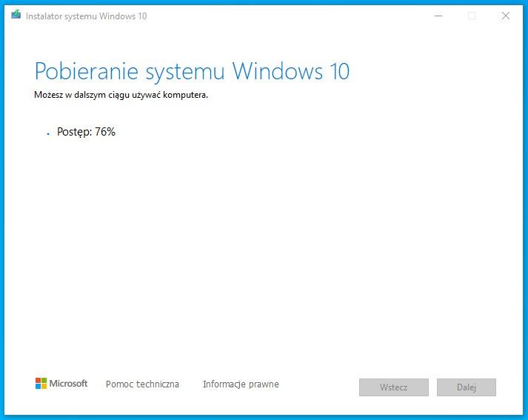The width and height of the screenshot is (528, 420).
Task: Click the Instalator systemu Windows 10 title text
Action: coord(86,16)
